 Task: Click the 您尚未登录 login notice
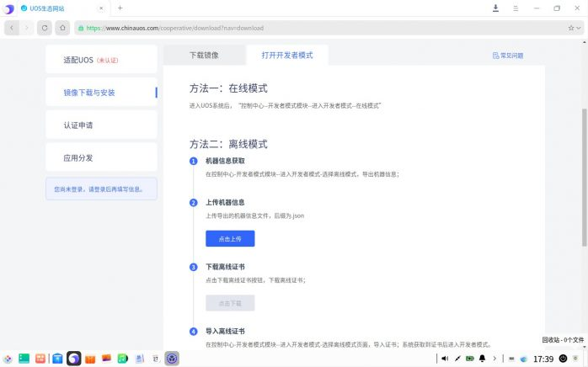tap(101, 189)
